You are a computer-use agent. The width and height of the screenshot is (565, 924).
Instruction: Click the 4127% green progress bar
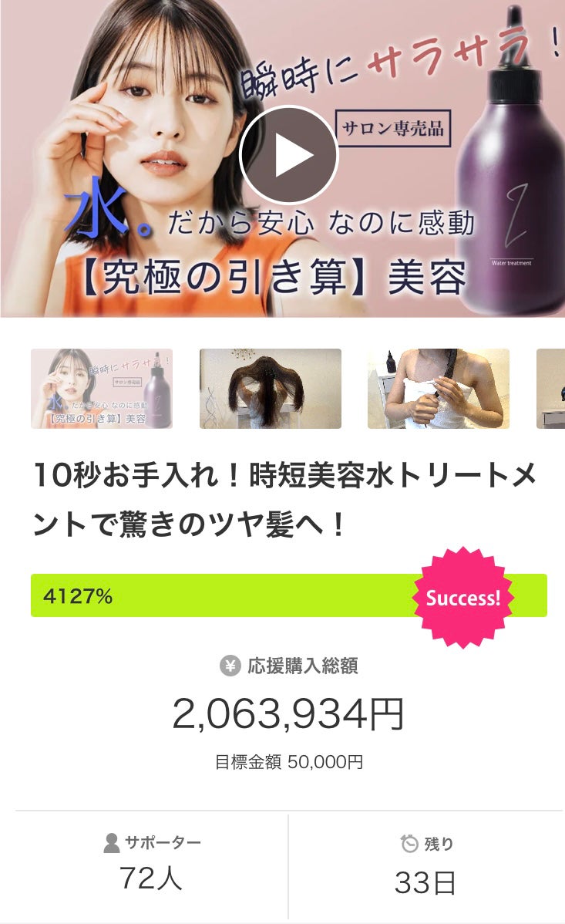click(289, 595)
